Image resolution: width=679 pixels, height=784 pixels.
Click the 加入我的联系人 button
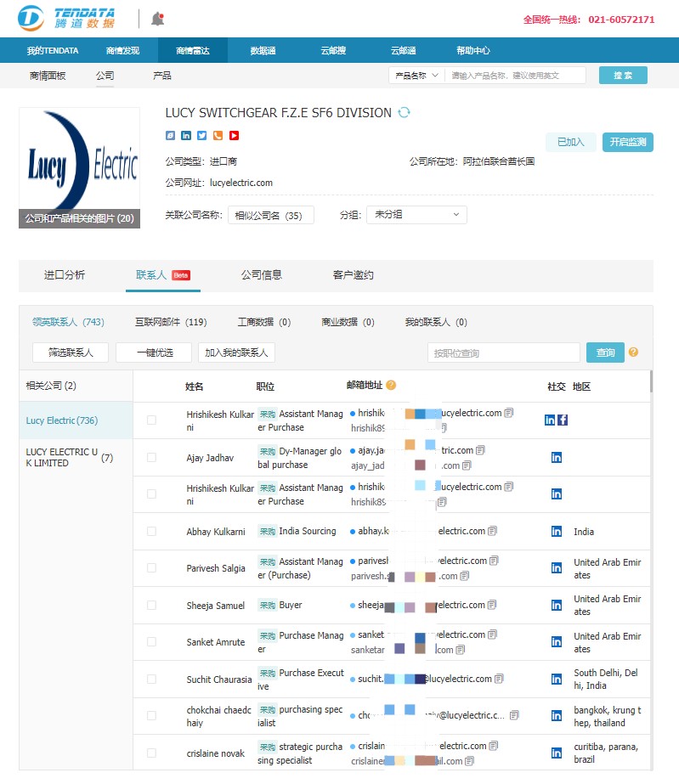point(236,353)
